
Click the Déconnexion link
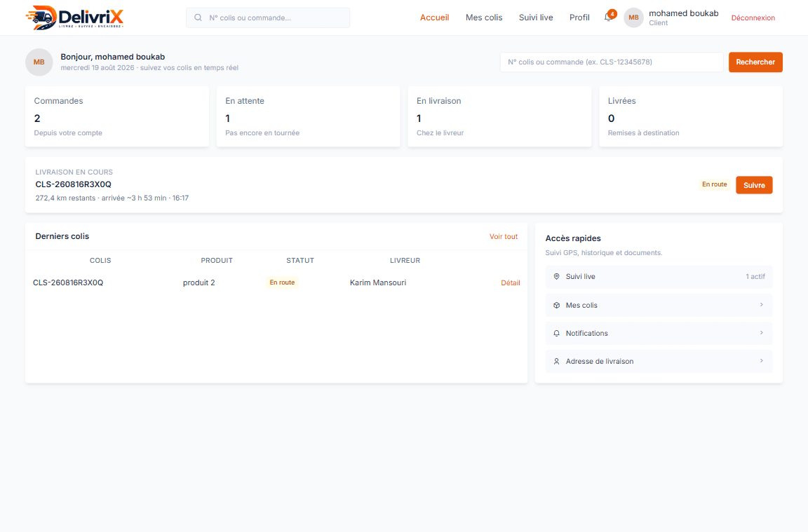pyautogui.click(x=753, y=18)
